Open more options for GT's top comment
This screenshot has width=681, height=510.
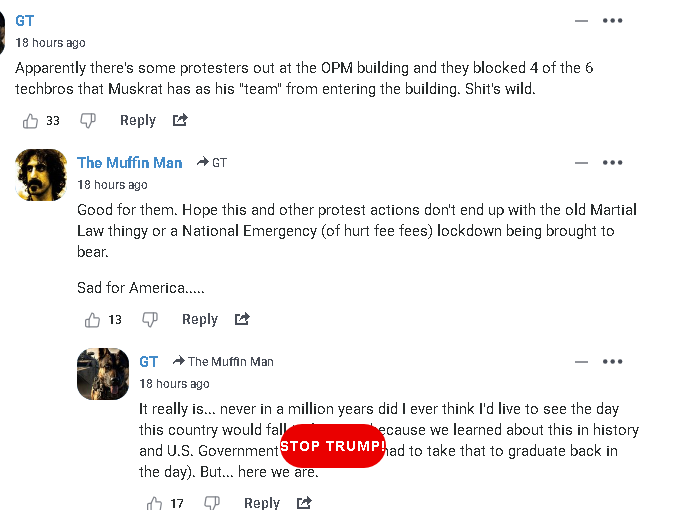coord(613,21)
